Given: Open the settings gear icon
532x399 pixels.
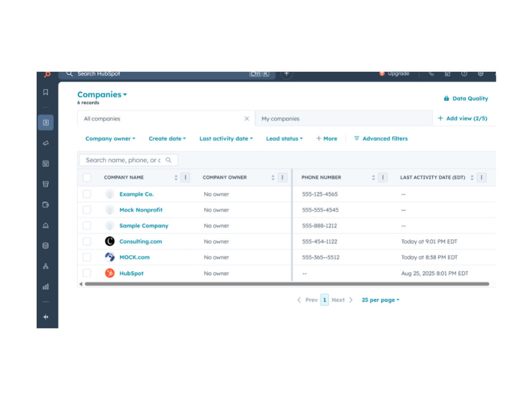Looking at the screenshot, I should pos(480,73).
